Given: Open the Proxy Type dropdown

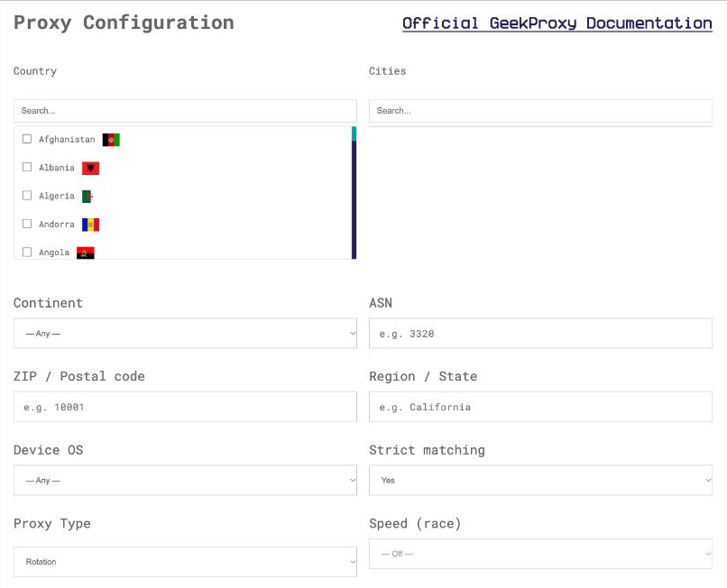Looking at the screenshot, I should point(185,562).
